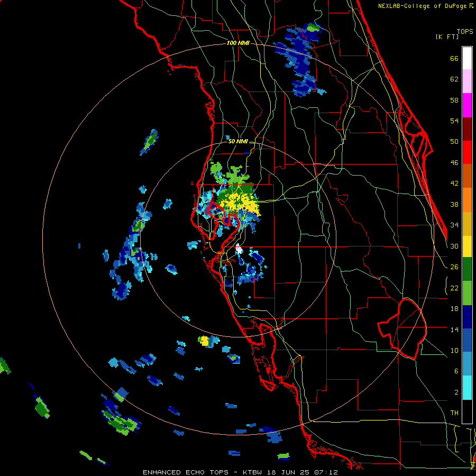Click the legend value 50
Image resolution: width=476 pixels, height=476 pixels.
(454, 142)
